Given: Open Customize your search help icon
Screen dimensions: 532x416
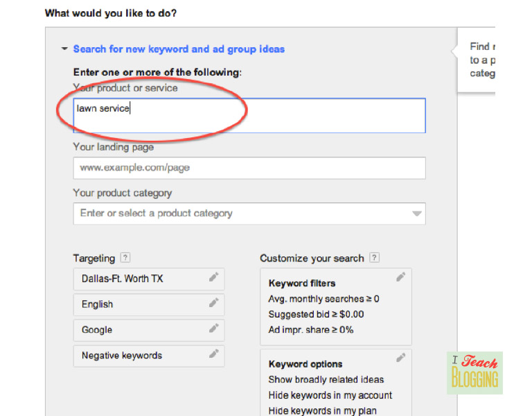Looking at the screenshot, I should (x=374, y=258).
